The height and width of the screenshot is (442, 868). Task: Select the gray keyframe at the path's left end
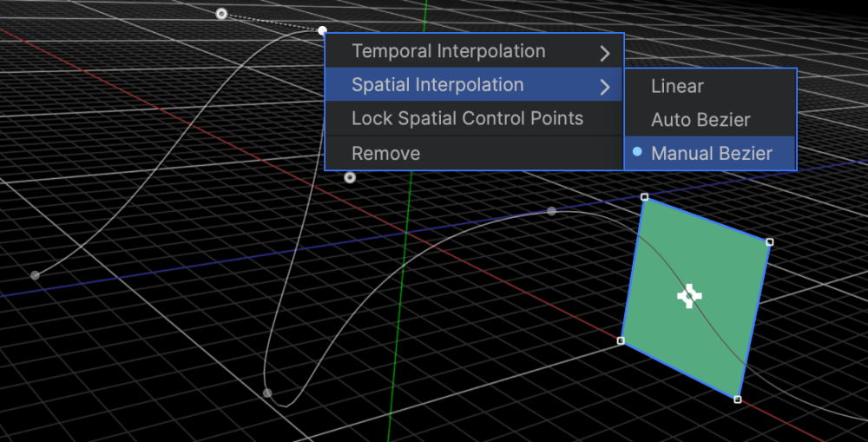pyautogui.click(x=35, y=275)
